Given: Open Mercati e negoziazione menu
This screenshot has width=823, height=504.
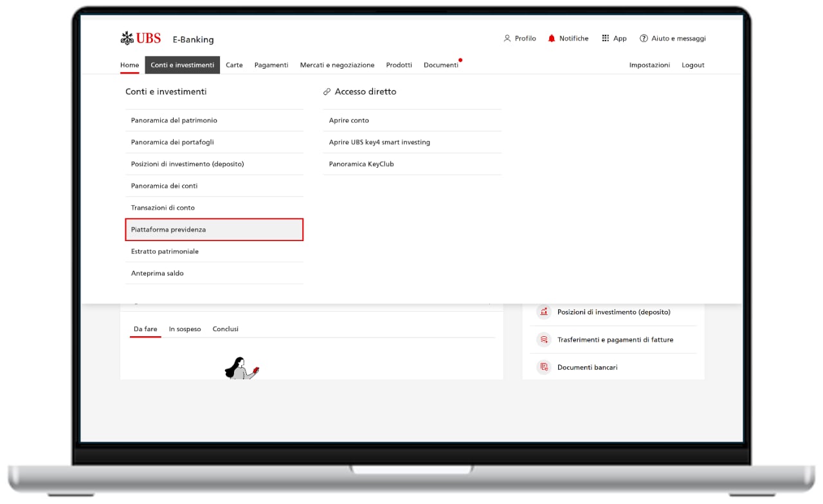Looking at the screenshot, I should (337, 65).
